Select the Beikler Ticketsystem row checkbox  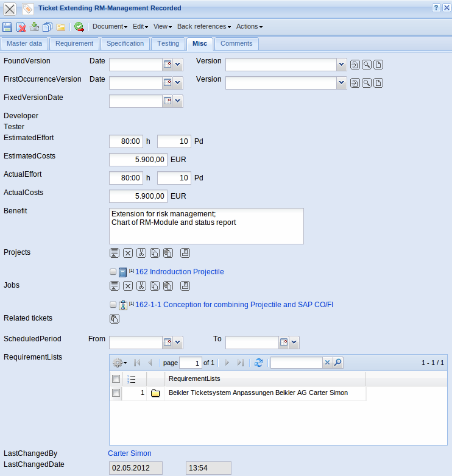[116, 393]
